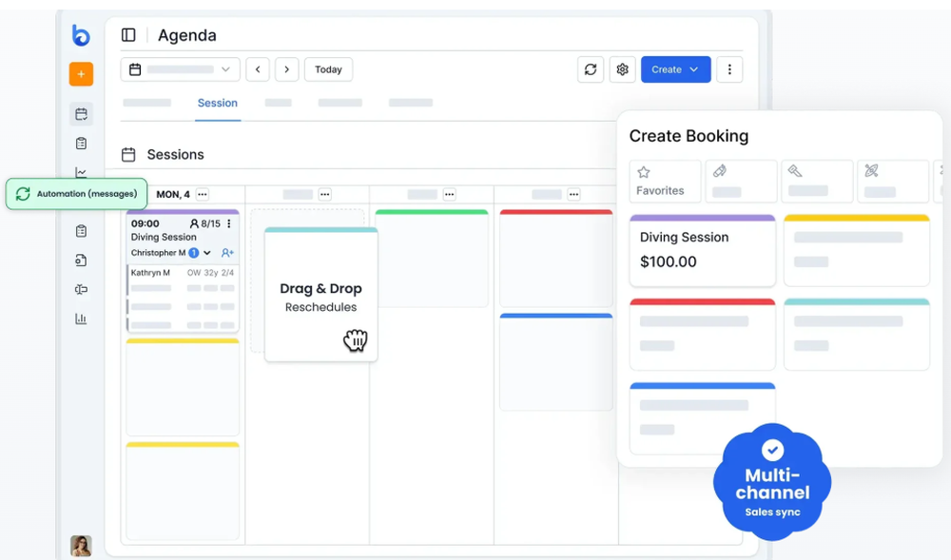
Task: Refresh the agenda with the sync icon
Action: (591, 69)
